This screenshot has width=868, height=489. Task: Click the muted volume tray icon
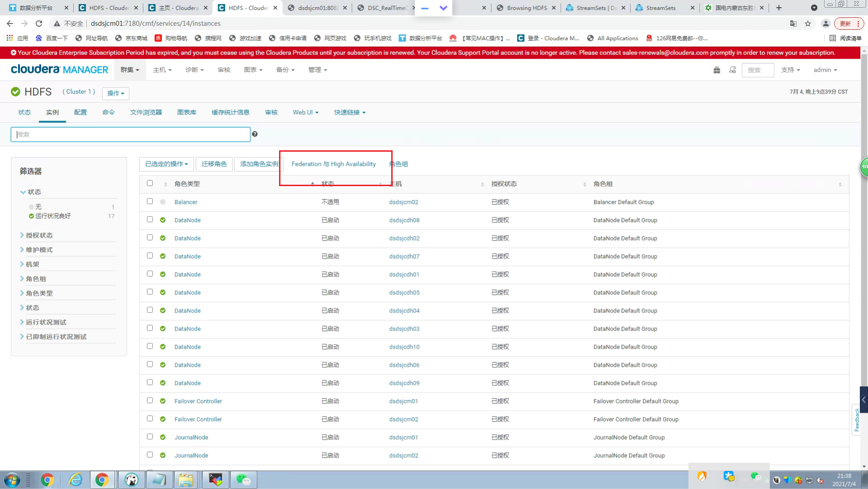(x=820, y=480)
